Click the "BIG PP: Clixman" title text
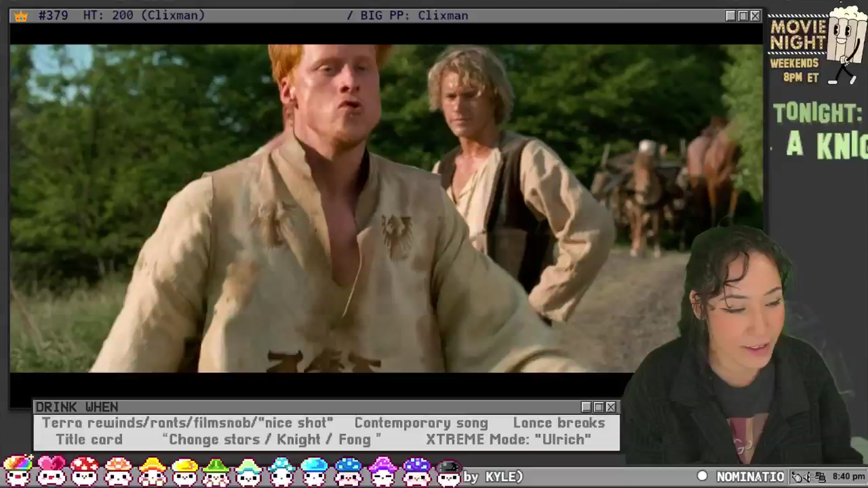The height and width of the screenshot is (488, 868). [414, 15]
